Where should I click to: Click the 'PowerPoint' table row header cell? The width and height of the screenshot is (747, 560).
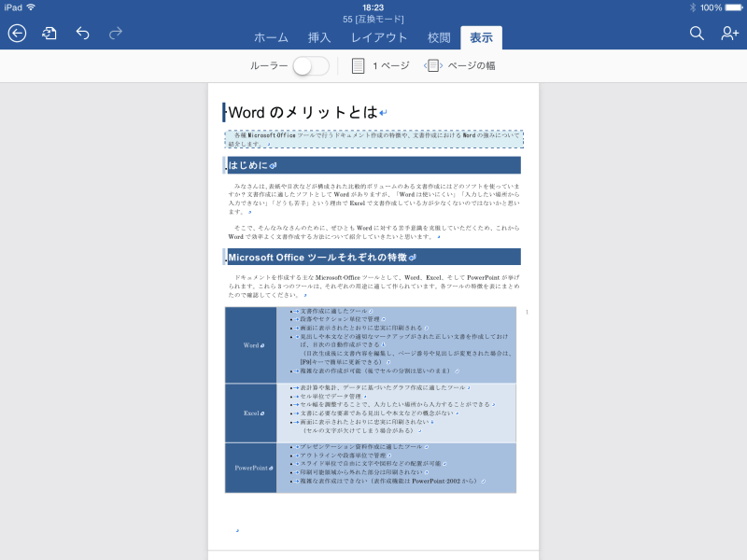point(251,469)
